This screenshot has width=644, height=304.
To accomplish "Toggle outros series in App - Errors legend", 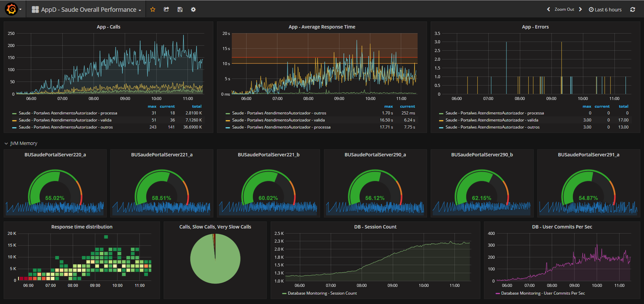I will click(492, 127).
